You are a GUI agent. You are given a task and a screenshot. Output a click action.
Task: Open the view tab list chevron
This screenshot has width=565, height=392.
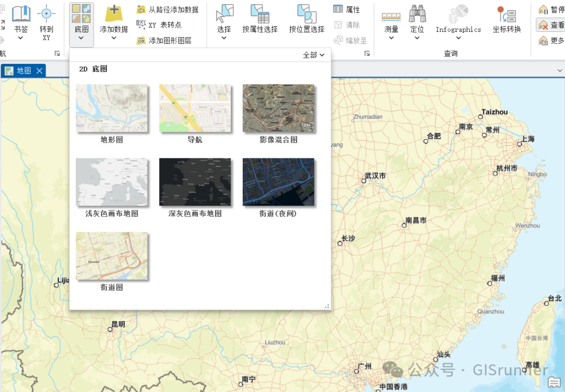[560, 71]
